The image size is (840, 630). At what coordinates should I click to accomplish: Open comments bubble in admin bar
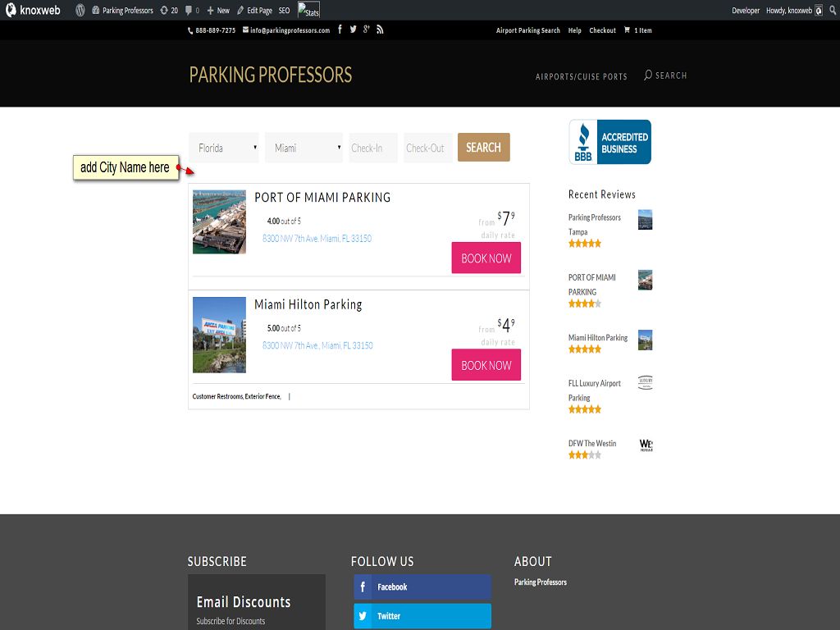pos(192,10)
